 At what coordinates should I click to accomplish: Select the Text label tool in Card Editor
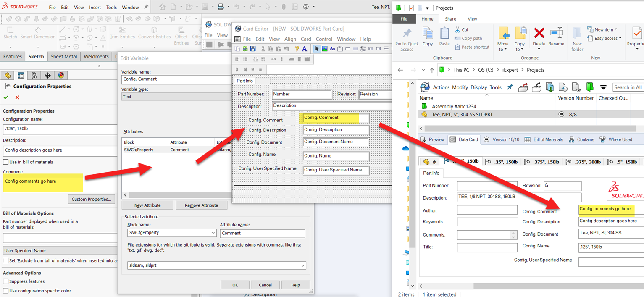(x=332, y=48)
